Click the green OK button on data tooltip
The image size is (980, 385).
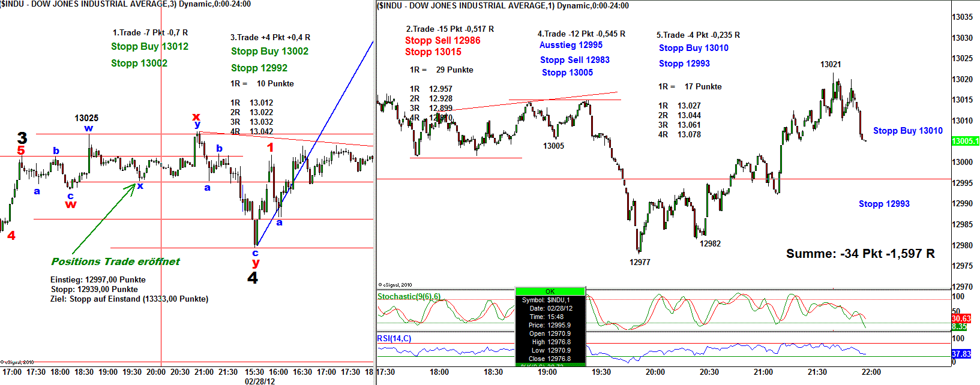tap(550, 291)
